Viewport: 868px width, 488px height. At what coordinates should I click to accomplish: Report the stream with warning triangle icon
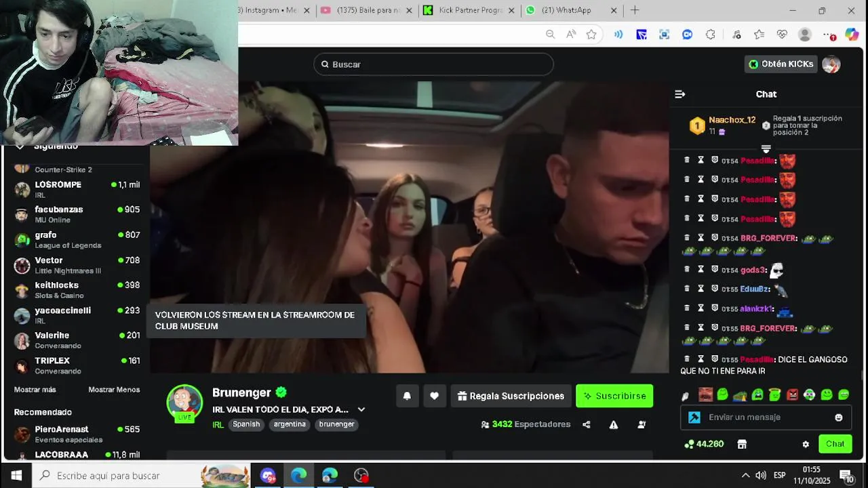coord(614,425)
